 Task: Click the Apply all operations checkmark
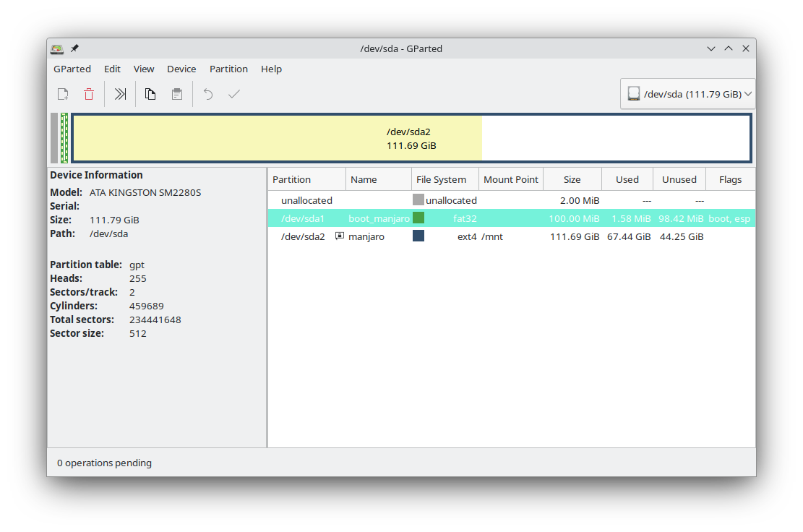(x=234, y=94)
